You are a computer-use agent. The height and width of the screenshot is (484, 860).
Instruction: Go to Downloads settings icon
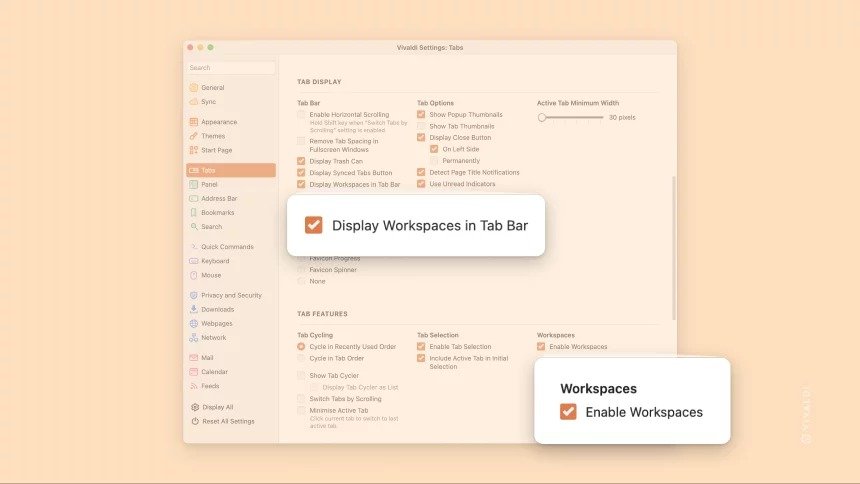click(194, 309)
